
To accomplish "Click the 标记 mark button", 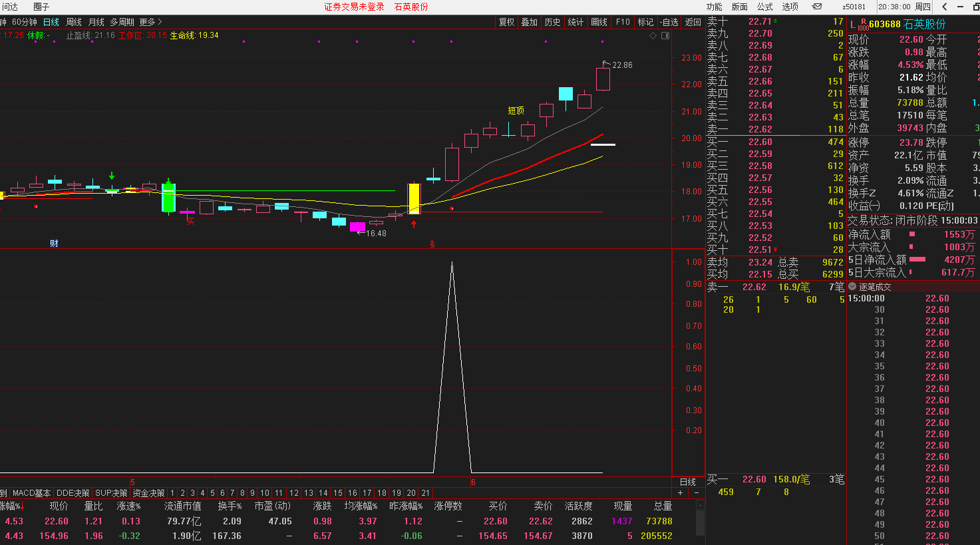I will [645, 22].
